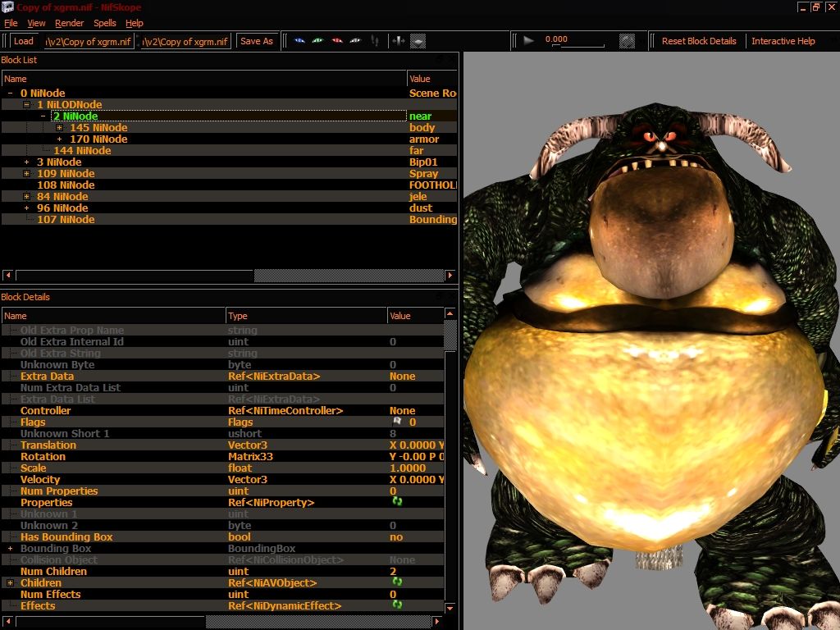Expand the 170 NiNode armor branch

[59, 139]
